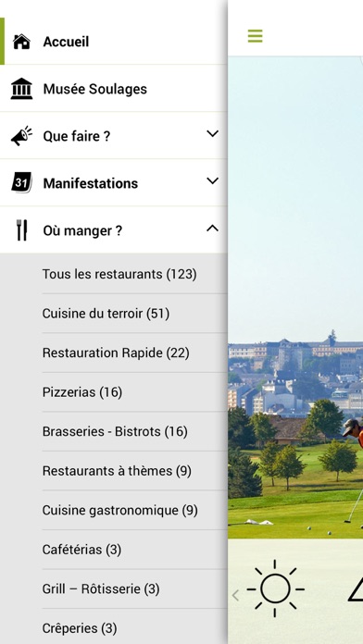Open Cafétérias (3) category
This screenshot has height=644, width=363.
[x=81, y=550]
